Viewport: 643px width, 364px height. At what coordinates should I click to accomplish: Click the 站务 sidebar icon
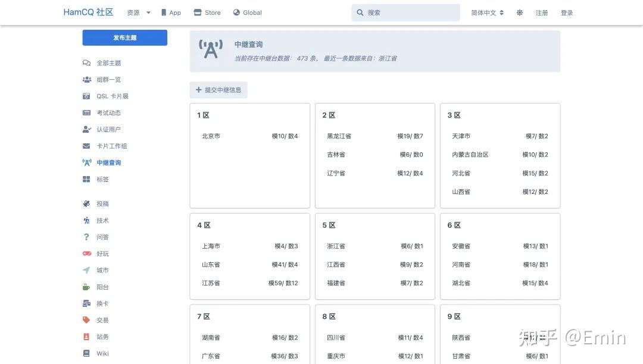(x=86, y=337)
